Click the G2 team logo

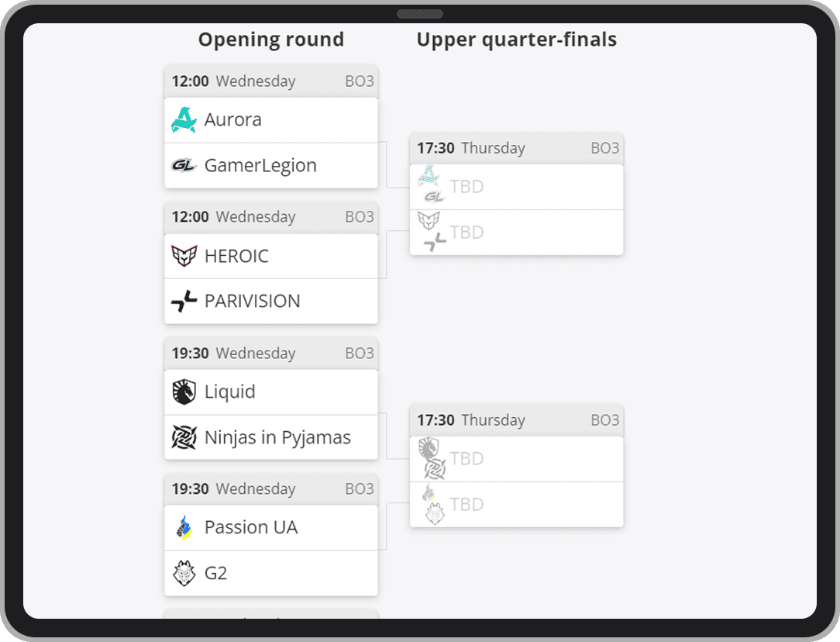pos(184,573)
